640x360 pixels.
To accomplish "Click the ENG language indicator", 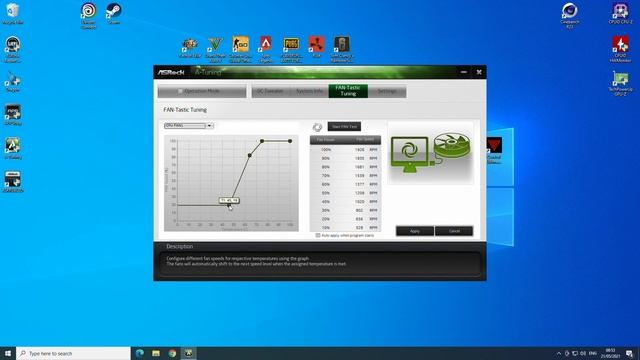I will tap(593, 353).
